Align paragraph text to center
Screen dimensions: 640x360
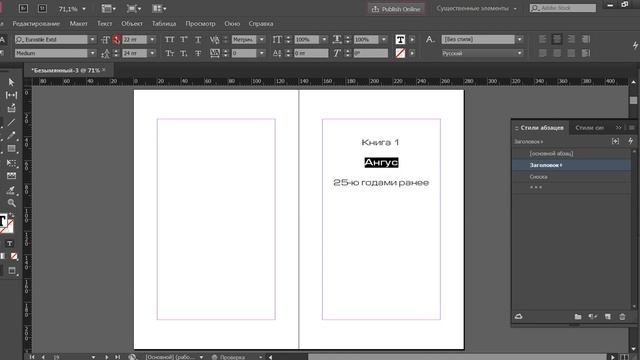pyautogui.click(x=557, y=39)
